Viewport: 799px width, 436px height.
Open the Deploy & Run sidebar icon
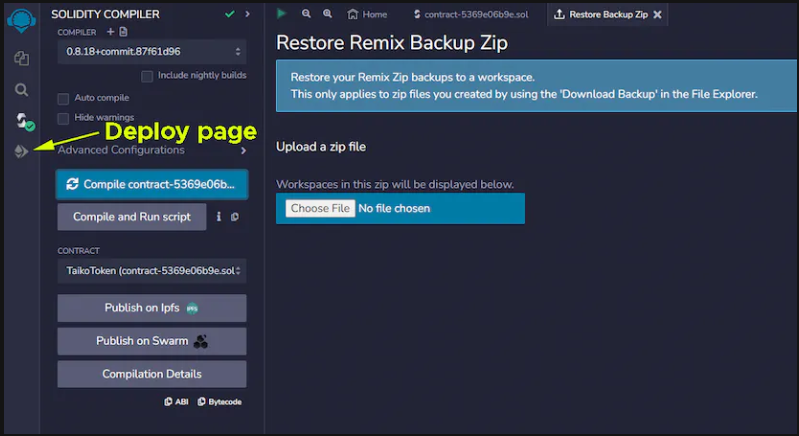21,151
